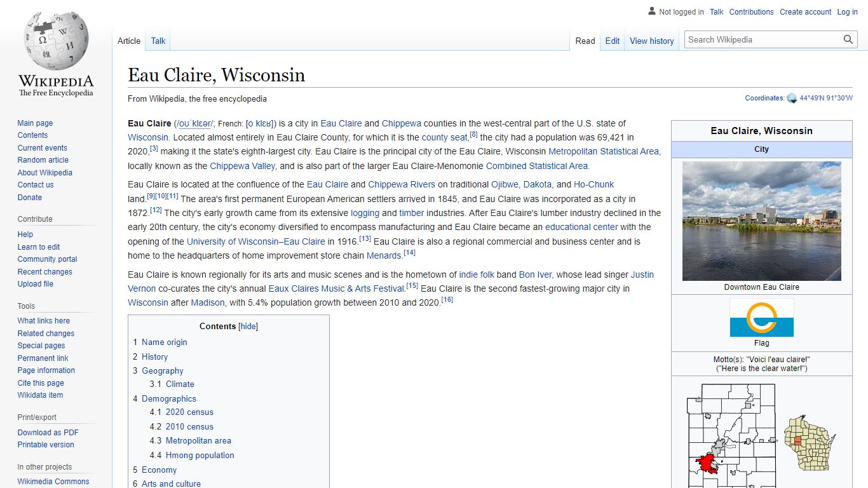Open Page information
Screen dimensions: 868x488
point(46,370)
